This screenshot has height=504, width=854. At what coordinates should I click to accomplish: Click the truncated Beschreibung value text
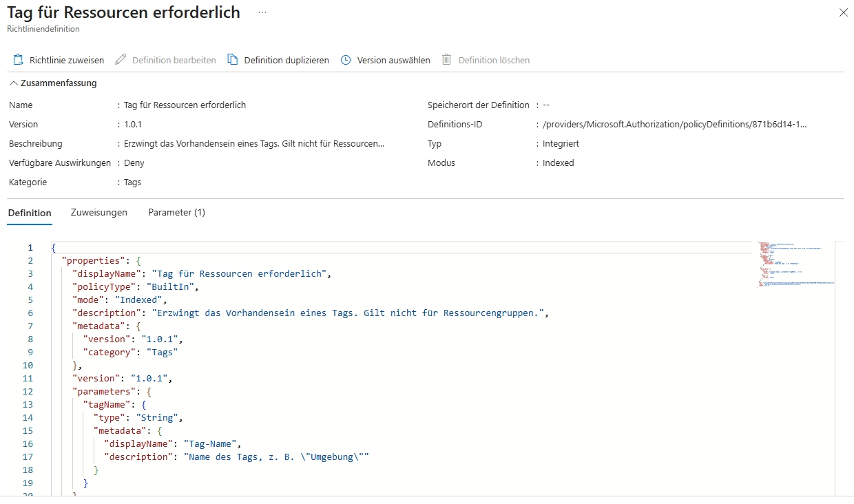point(254,144)
